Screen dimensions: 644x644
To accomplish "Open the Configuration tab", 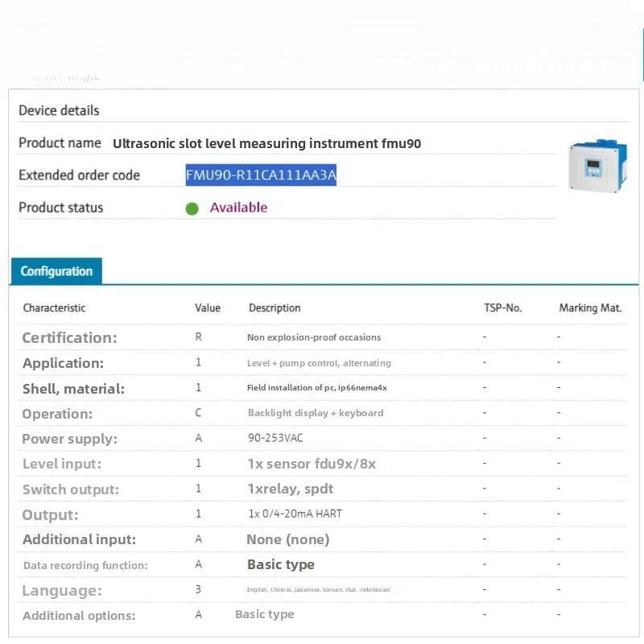I will pyautogui.click(x=56, y=271).
